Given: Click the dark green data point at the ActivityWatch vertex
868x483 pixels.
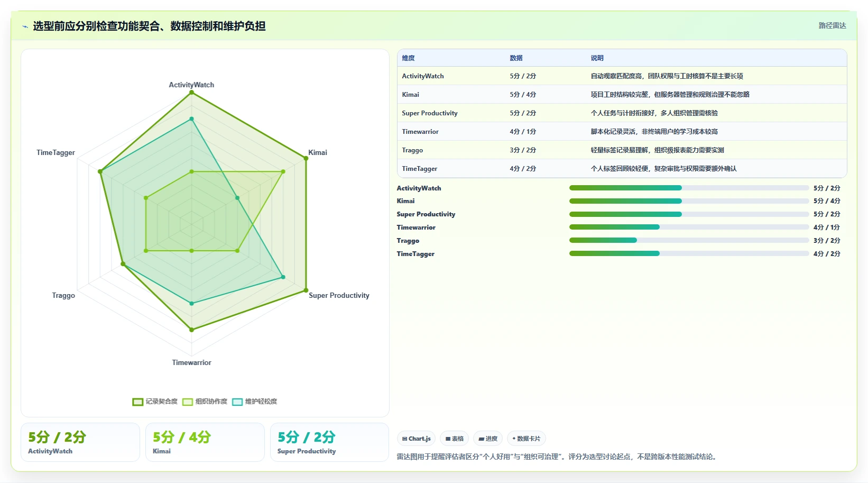Looking at the screenshot, I should click(191, 93).
